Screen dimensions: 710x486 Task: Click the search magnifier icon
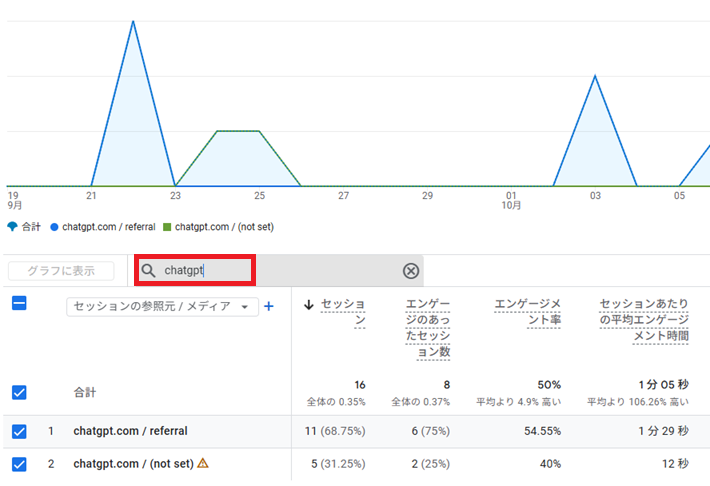click(149, 271)
